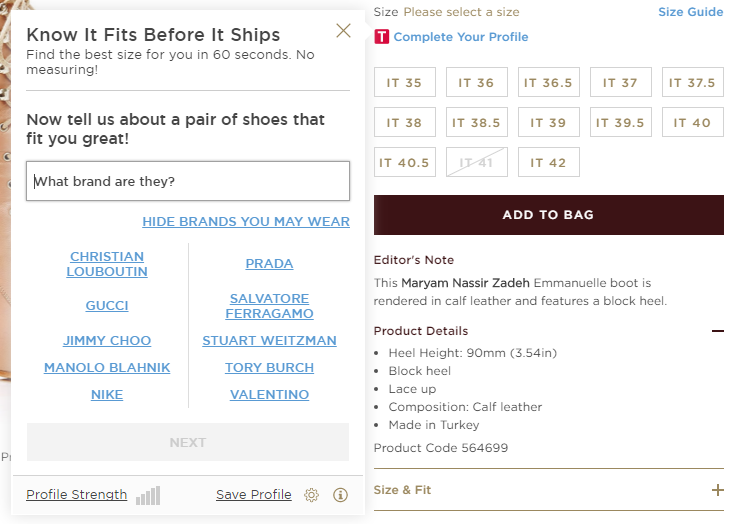Click the Profile Strength bars indicator
737x524 pixels.
[x=148, y=495]
